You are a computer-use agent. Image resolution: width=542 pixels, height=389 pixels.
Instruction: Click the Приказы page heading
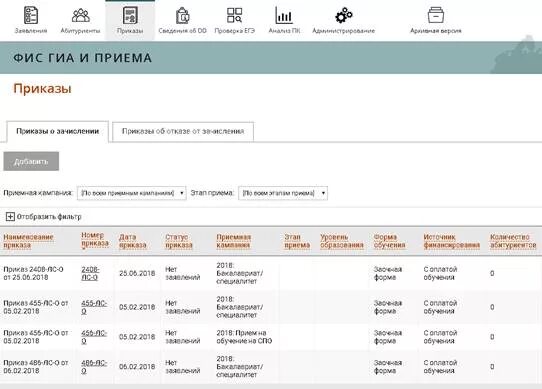coord(43,89)
